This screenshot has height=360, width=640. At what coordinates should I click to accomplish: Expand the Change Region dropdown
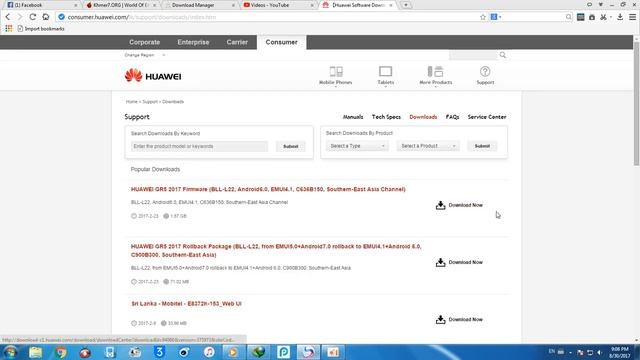[x=145, y=55]
